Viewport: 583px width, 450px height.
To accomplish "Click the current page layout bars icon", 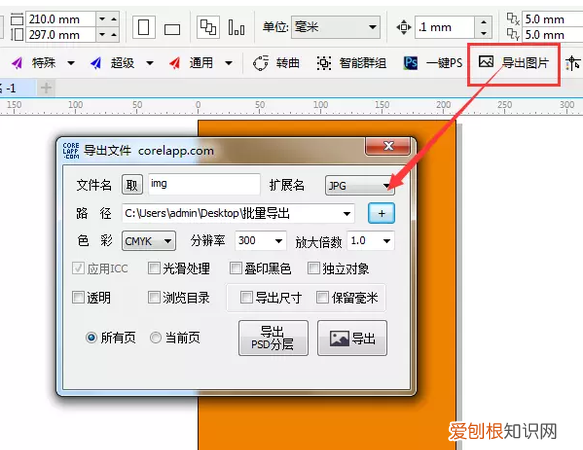I will [236, 28].
